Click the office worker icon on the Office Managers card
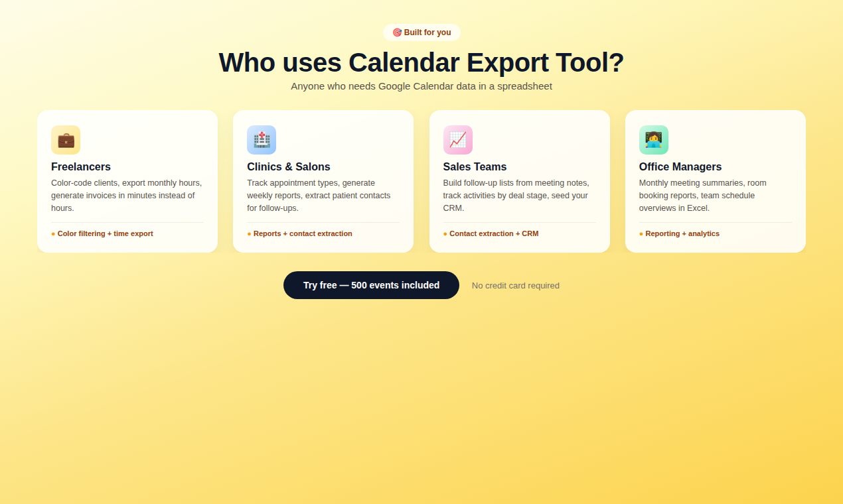Image resolution: width=843 pixels, height=504 pixels. pyautogui.click(x=653, y=140)
